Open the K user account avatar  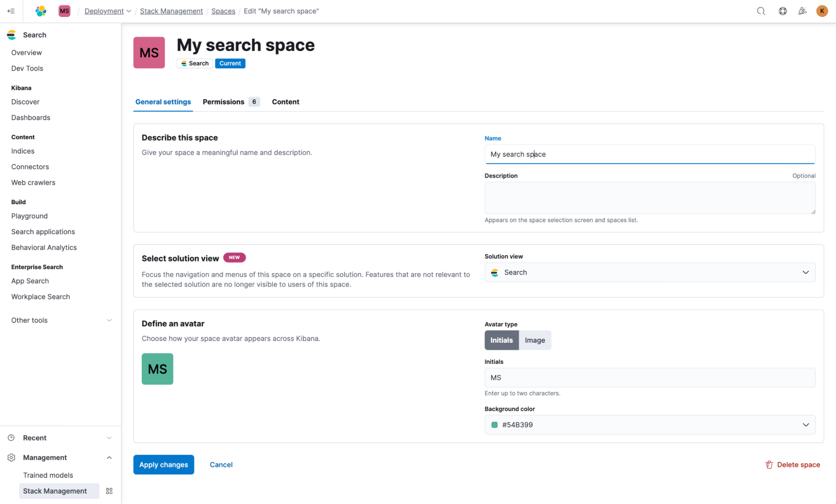[x=822, y=11]
